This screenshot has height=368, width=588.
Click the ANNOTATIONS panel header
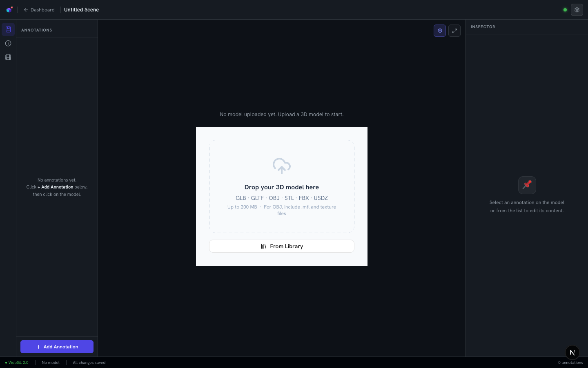pyautogui.click(x=37, y=30)
